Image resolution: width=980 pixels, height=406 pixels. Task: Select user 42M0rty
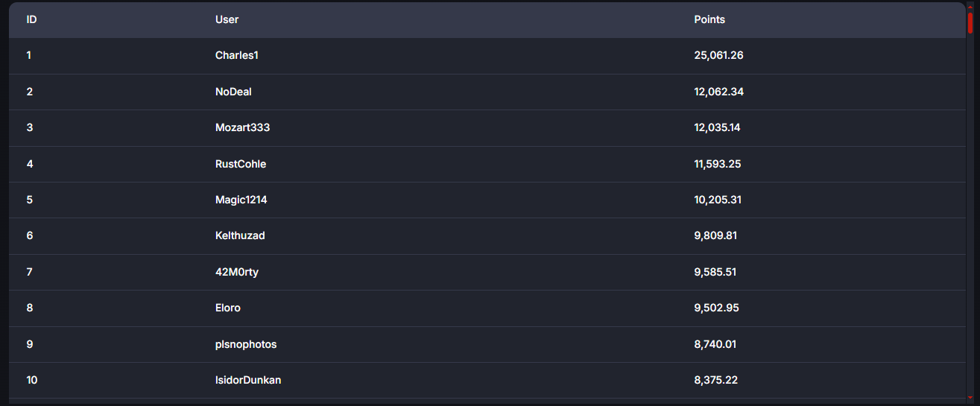point(237,272)
